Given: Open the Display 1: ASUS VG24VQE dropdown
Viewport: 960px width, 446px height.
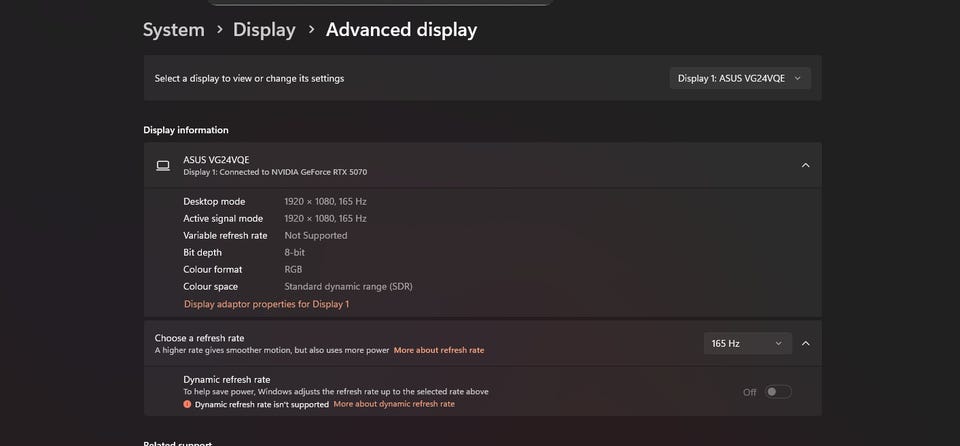Looking at the screenshot, I should [x=739, y=78].
